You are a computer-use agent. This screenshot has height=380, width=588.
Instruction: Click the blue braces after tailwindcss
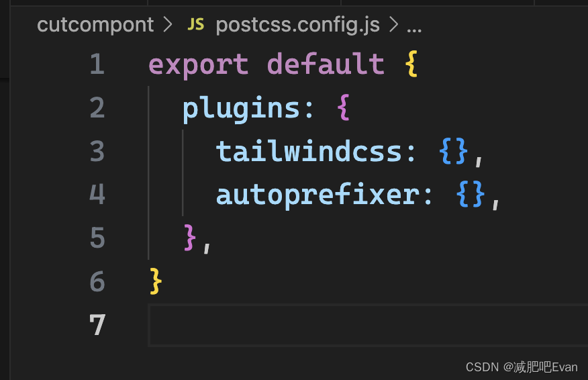click(454, 151)
